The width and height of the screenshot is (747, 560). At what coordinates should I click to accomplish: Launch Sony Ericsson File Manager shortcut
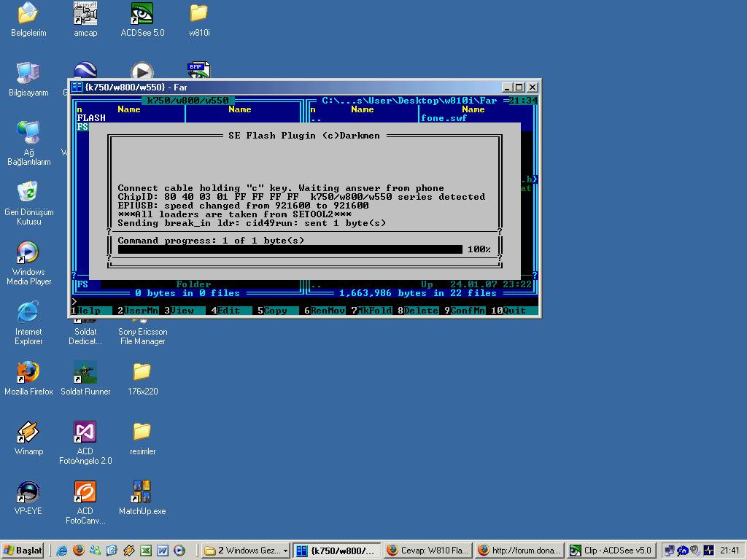coord(142,335)
